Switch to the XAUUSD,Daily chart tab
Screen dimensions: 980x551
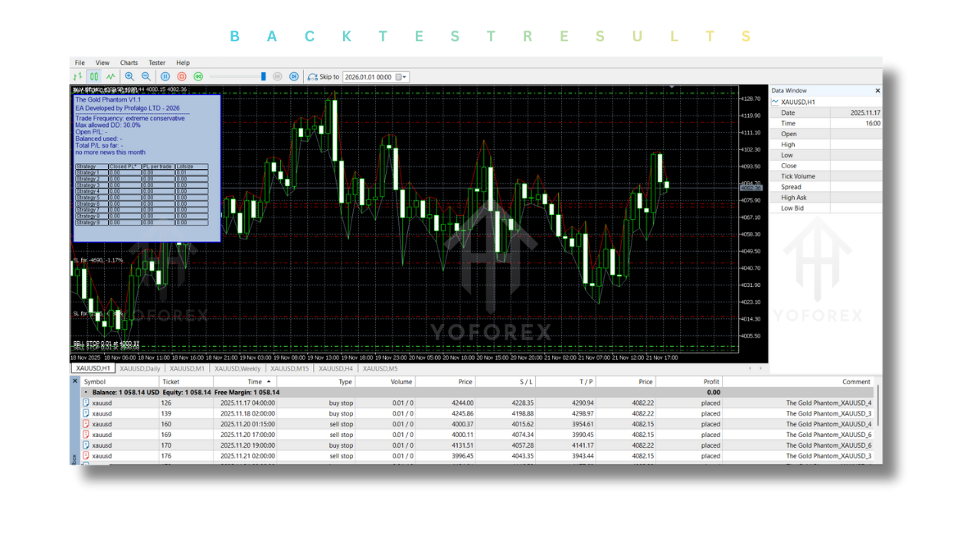140,369
